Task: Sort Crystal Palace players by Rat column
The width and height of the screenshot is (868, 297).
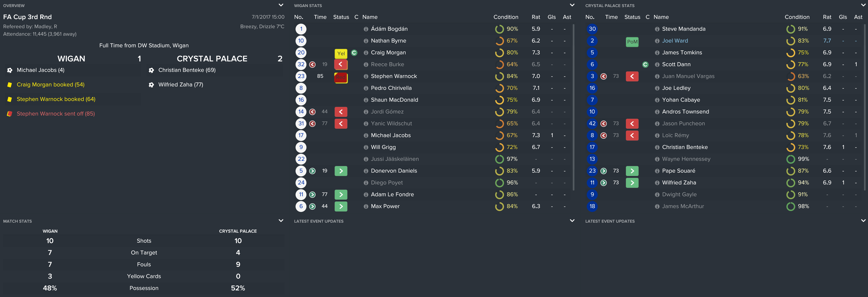Action: pos(827,17)
